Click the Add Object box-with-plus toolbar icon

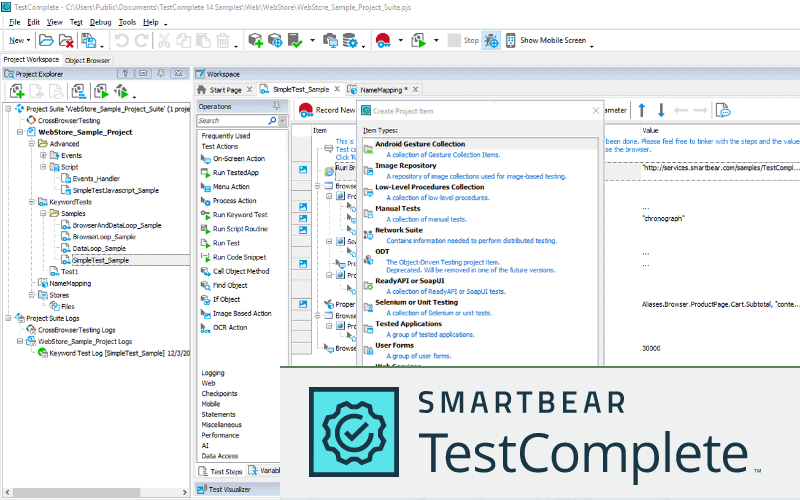[x=256, y=40]
